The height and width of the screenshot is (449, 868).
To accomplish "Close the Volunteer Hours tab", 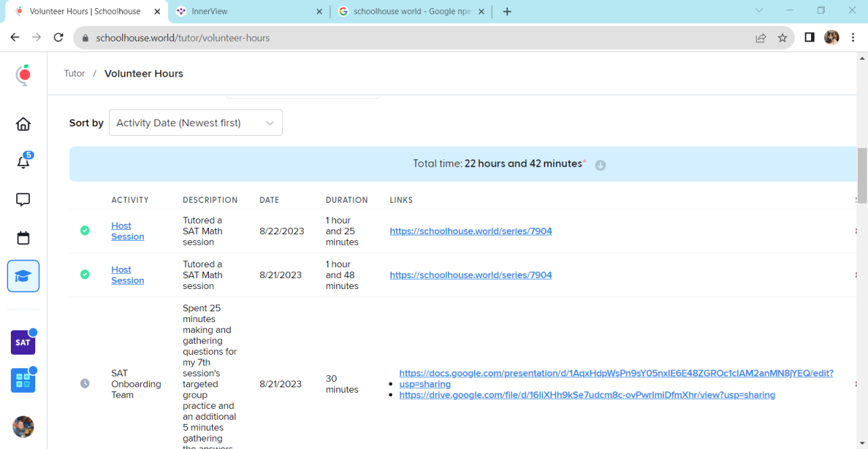I will coord(156,12).
